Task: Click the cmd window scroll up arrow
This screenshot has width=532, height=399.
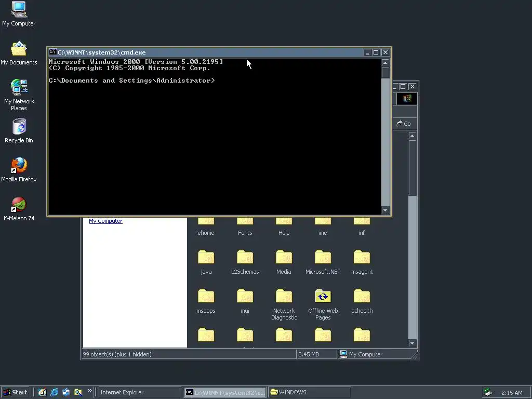Action: click(x=385, y=63)
